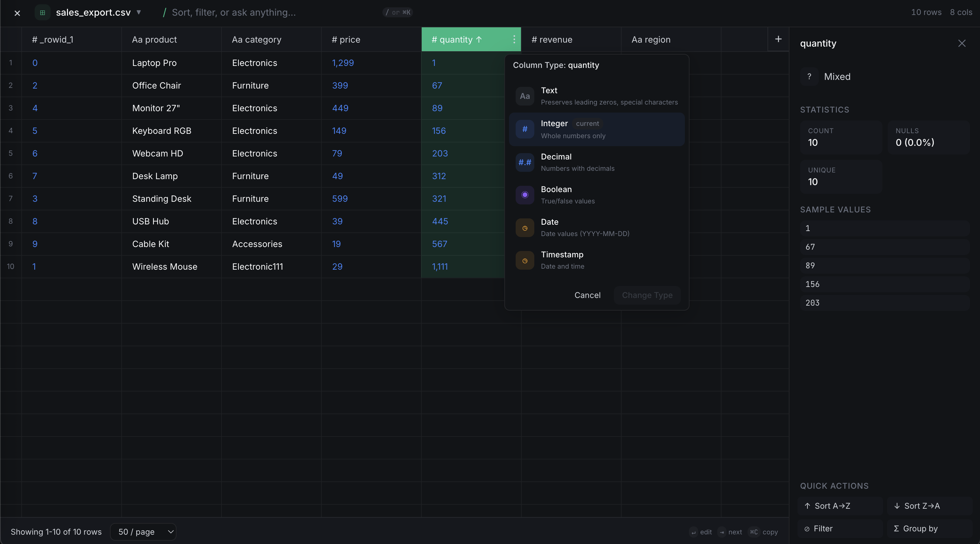The width and height of the screenshot is (980, 544).
Task: Expand the sales_export.csv file dropdown
Action: [139, 12]
